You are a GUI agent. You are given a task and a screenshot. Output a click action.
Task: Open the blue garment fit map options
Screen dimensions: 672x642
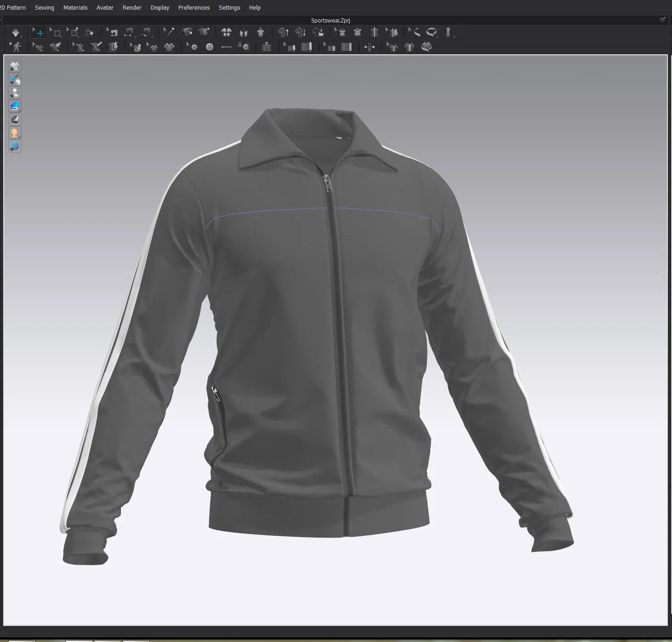tap(15, 106)
